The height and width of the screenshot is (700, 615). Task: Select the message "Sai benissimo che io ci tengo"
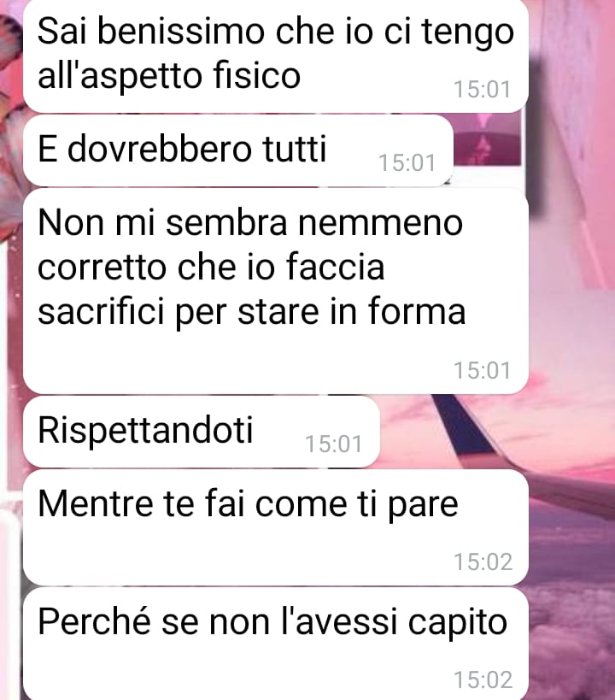[x=276, y=56]
